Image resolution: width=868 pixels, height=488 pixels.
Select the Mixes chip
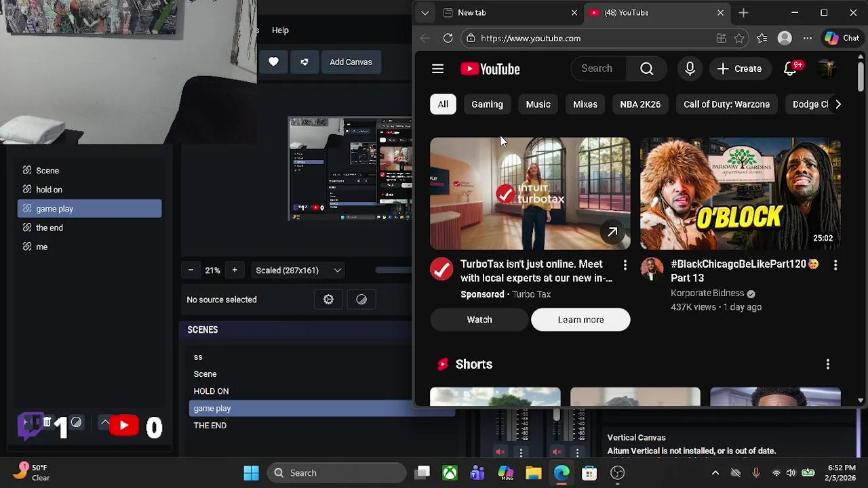(585, 104)
